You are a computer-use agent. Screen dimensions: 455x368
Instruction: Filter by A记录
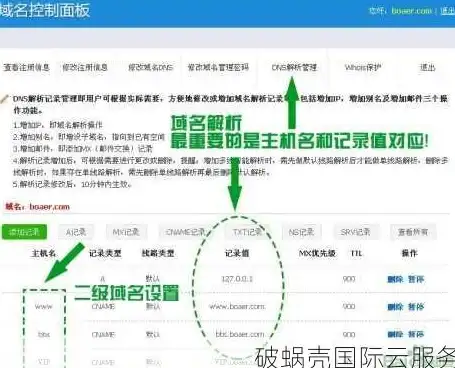coord(76,232)
